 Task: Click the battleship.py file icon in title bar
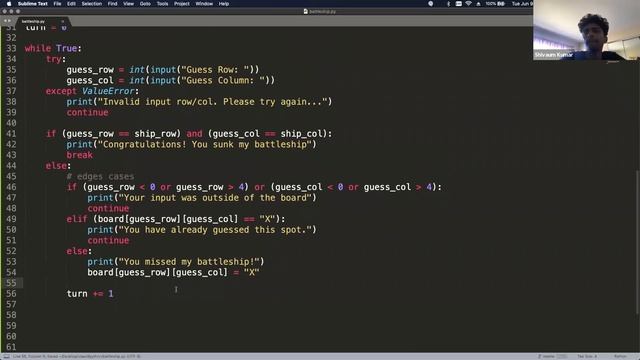click(x=305, y=11)
